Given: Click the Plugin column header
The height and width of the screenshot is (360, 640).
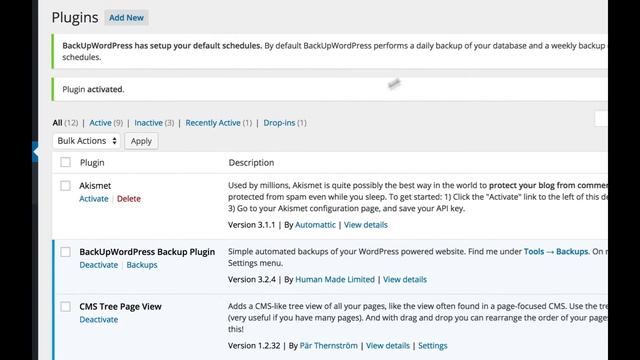Looking at the screenshot, I should point(92,162).
